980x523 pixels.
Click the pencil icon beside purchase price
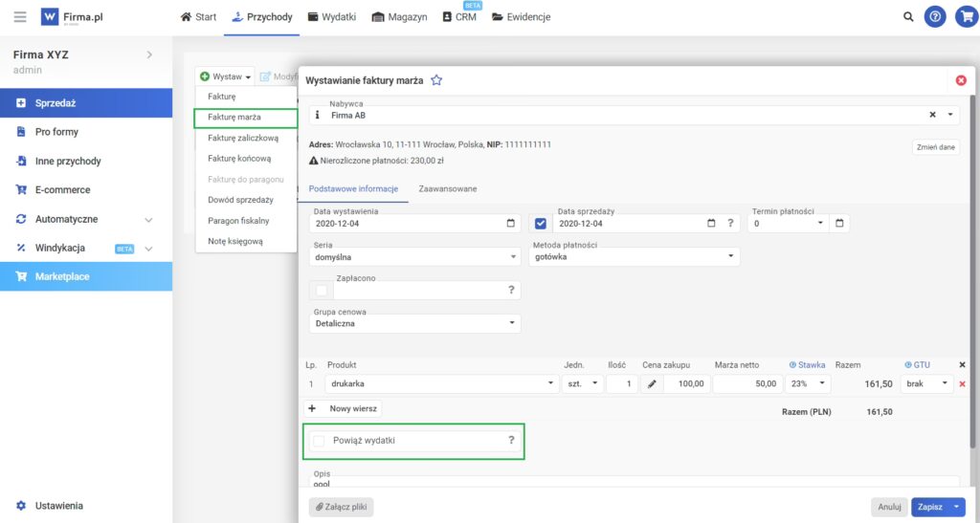(x=653, y=383)
